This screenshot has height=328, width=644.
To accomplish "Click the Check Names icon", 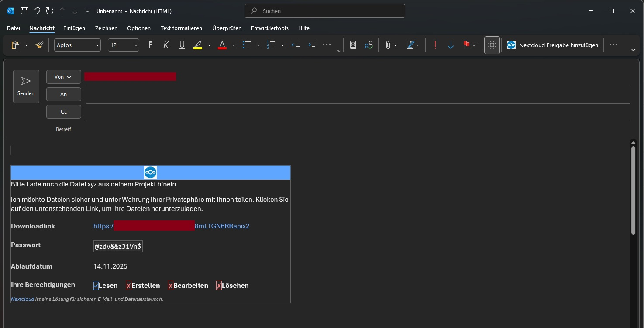I will [368, 45].
